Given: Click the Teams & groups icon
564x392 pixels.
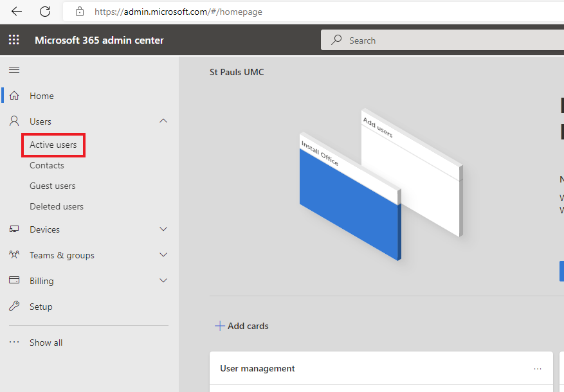Looking at the screenshot, I should 14,255.
